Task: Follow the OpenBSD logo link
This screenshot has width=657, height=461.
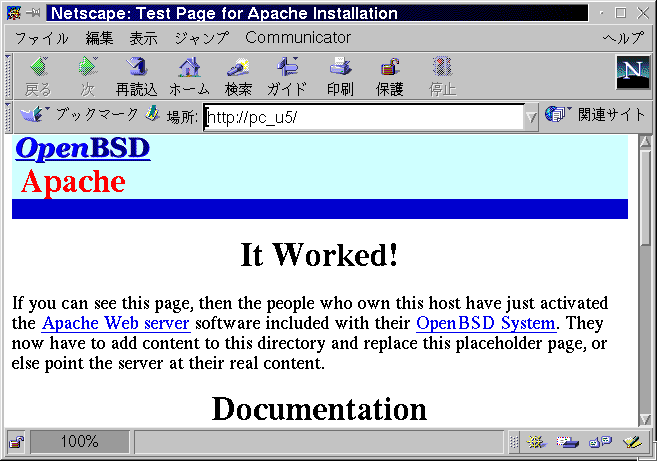Action: (x=83, y=148)
